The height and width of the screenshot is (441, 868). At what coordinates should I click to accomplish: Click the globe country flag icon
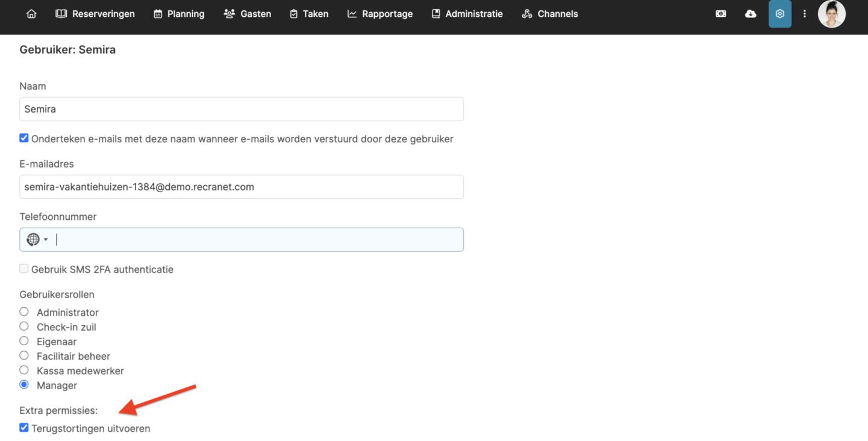click(x=33, y=240)
